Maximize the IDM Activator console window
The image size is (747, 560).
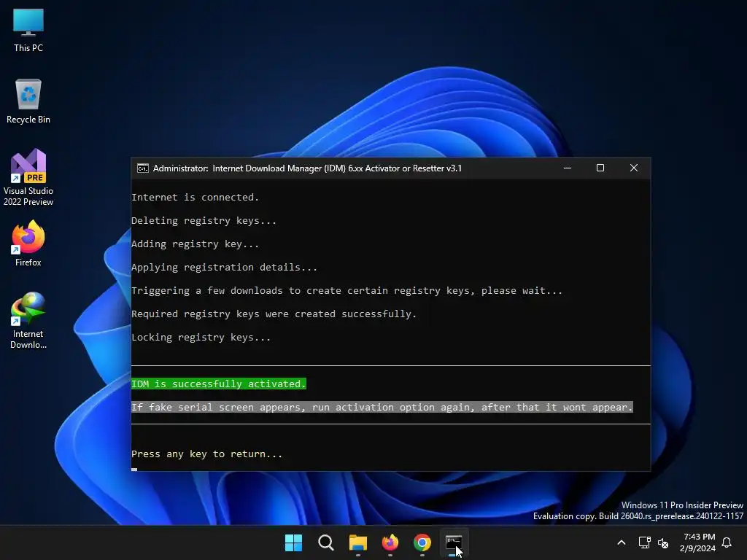click(x=600, y=168)
